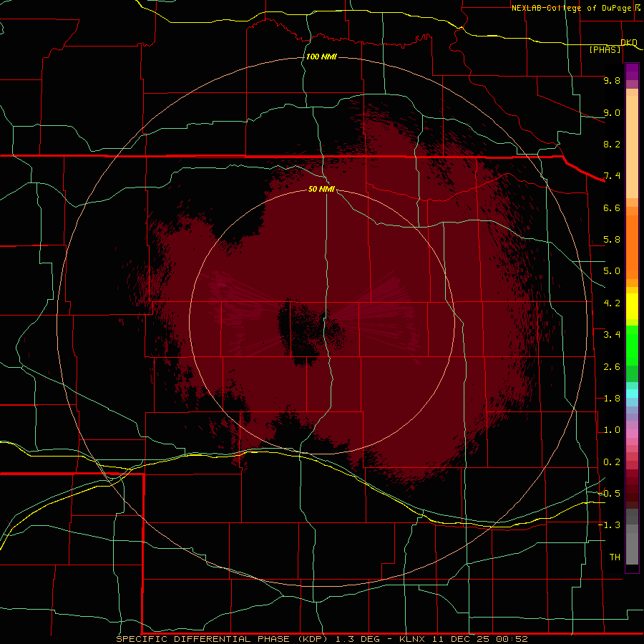Image resolution: width=644 pixels, height=644 pixels.
Task: Click the "00:52" time in the caption
Action: tap(512, 639)
